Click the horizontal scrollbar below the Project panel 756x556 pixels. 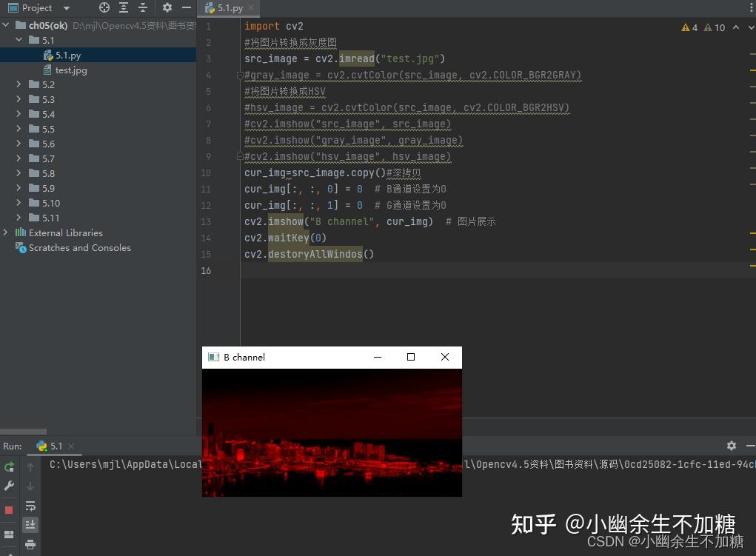[23, 432]
